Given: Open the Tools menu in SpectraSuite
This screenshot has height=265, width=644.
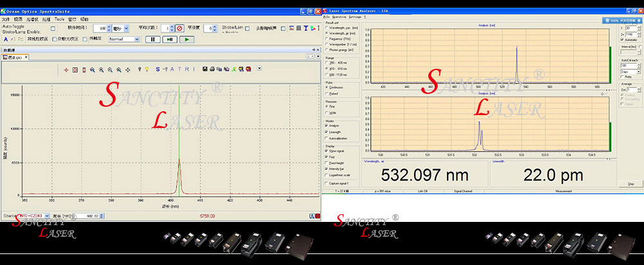Looking at the screenshot, I should tap(59, 19).
